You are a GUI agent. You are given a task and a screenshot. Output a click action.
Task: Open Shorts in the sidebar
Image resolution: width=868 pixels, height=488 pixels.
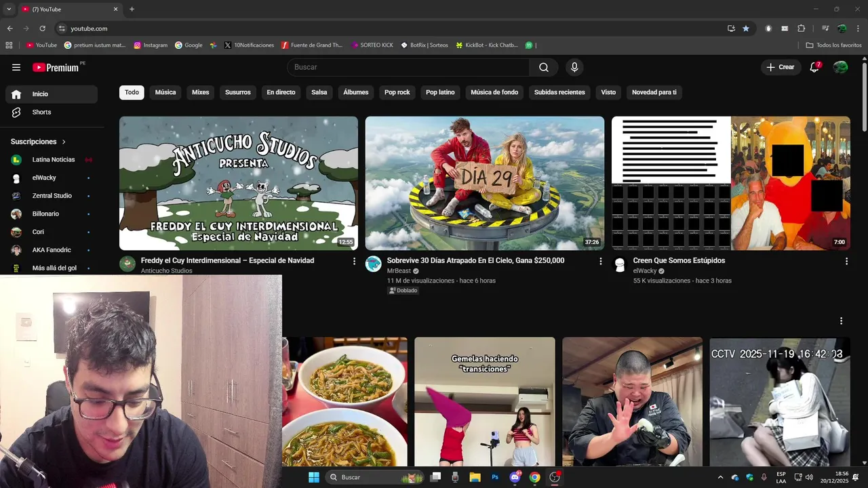(x=52, y=113)
